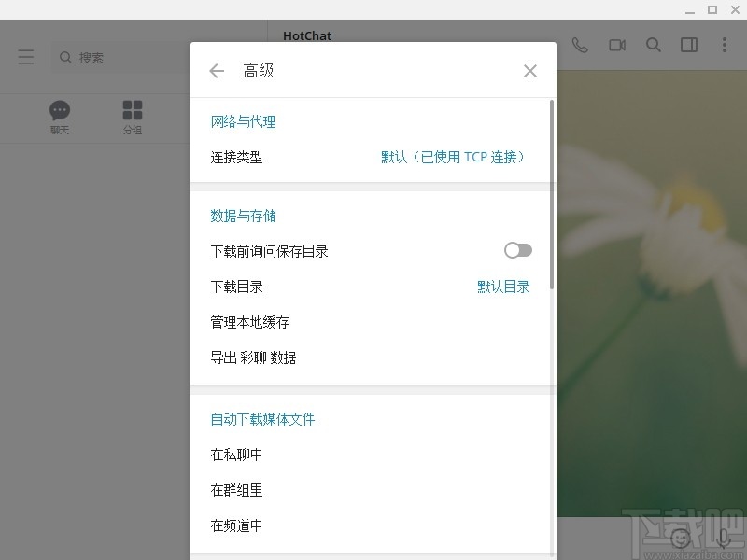Open 在私聊中 auto-download settings
The width and height of the screenshot is (747, 560).
click(236, 455)
